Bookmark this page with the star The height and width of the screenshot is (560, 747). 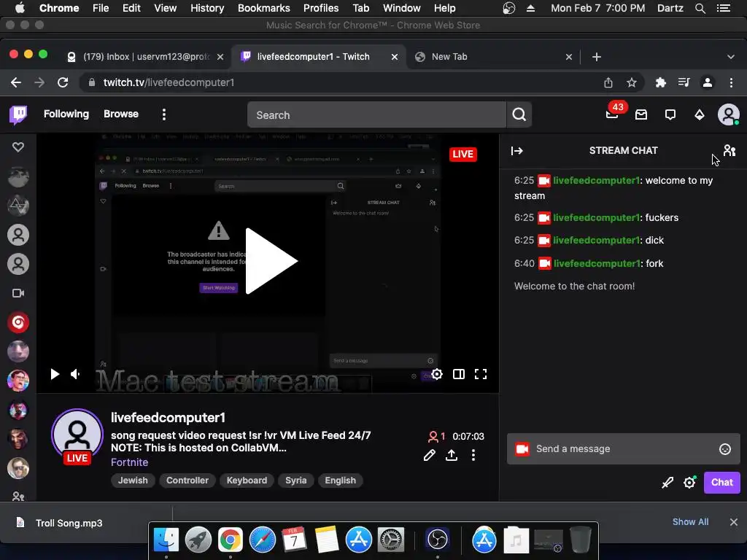click(x=632, y=83)
